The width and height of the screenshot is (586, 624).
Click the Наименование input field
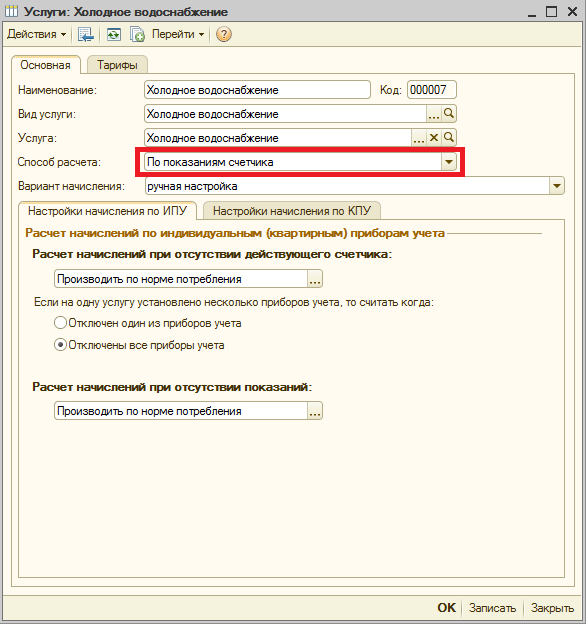pos(257,90)
